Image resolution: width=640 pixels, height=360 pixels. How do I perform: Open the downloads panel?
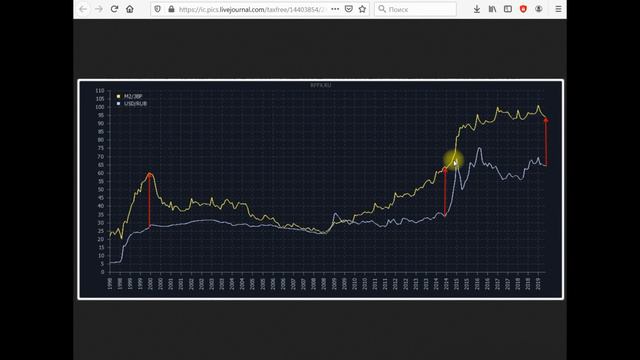pyautogui.click(x=477, y=9)
